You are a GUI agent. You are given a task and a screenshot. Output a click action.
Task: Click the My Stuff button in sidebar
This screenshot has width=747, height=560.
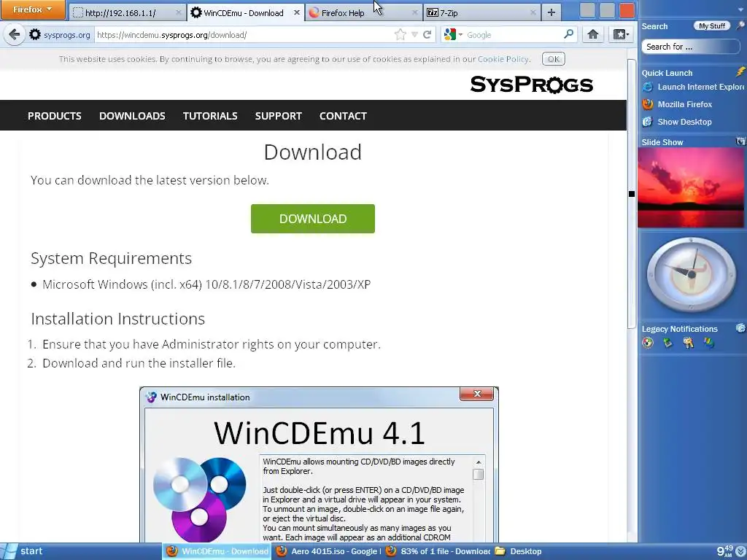point(712,26)
